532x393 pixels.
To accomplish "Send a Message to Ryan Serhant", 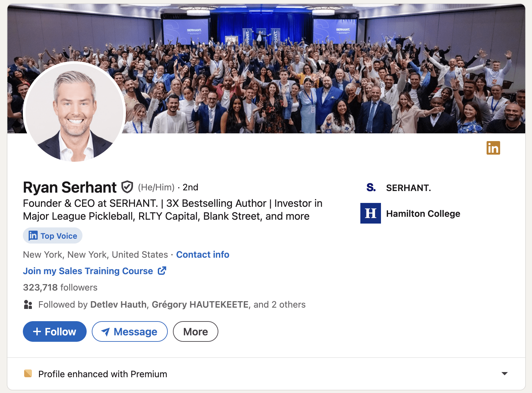I will click(130, 331).
